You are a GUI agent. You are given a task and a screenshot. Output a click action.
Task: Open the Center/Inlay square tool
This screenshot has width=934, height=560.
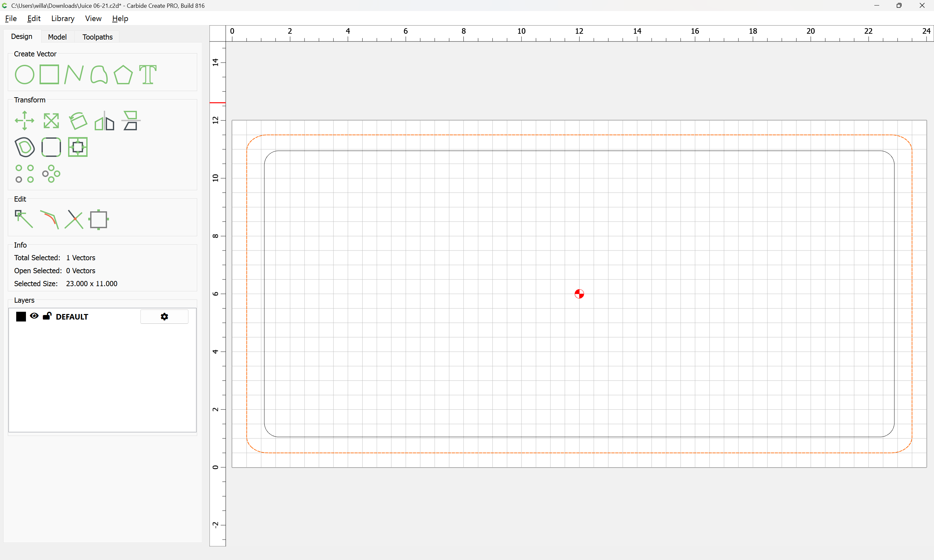(78, 147)
